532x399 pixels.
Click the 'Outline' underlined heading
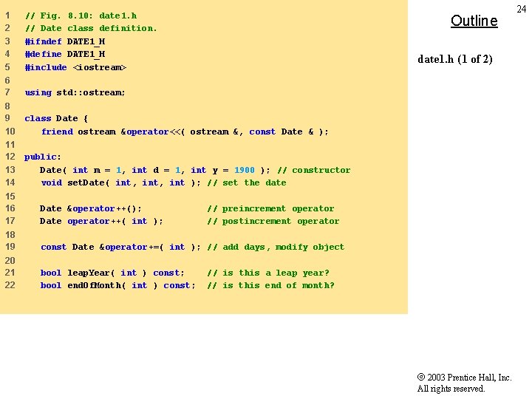tap(474, 21)
